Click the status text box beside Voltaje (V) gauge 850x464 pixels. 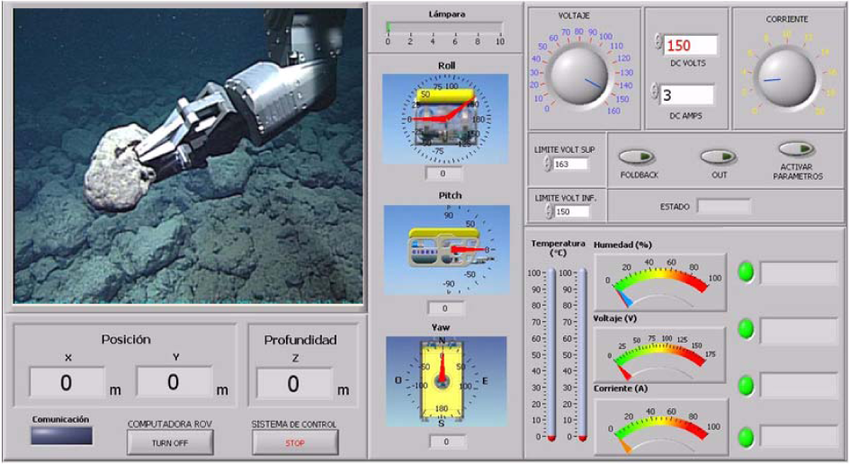[x=800, y=331]
